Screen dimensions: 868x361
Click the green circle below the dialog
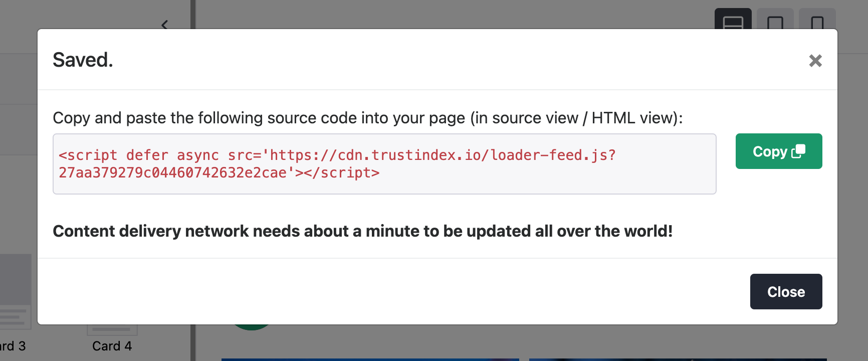[x=252, y=327]
